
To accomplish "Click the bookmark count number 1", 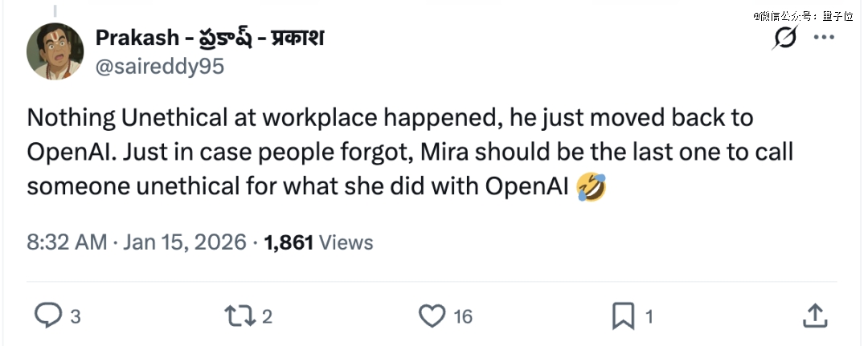I will (649, 317).
